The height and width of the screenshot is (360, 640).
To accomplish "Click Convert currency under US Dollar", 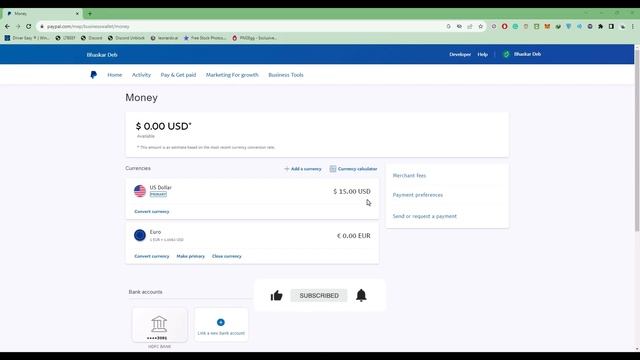I will 151,211.
